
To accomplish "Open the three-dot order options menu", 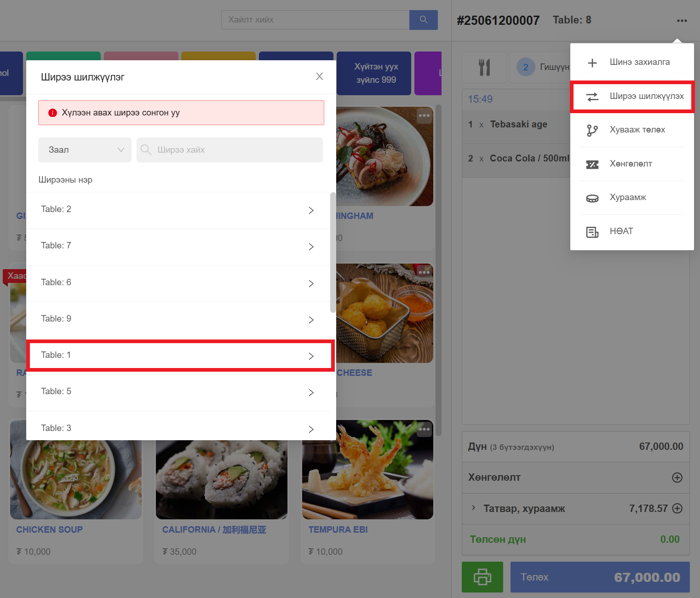I will pos(682,21).
